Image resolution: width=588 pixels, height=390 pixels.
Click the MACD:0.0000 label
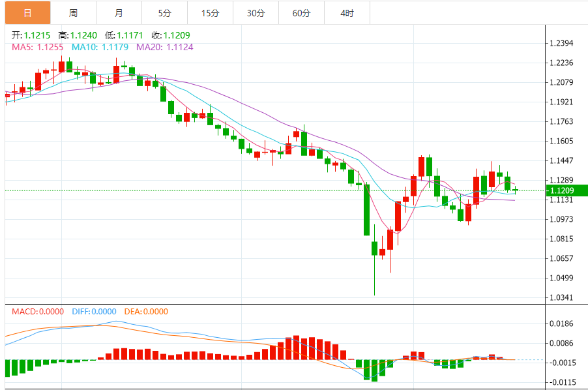click(x=38, y=312)
